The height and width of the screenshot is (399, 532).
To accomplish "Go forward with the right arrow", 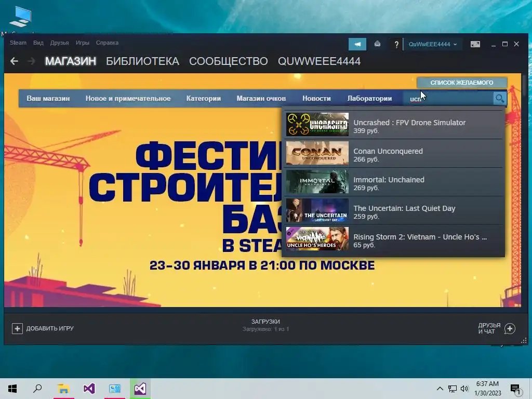I will pos(31,61).
